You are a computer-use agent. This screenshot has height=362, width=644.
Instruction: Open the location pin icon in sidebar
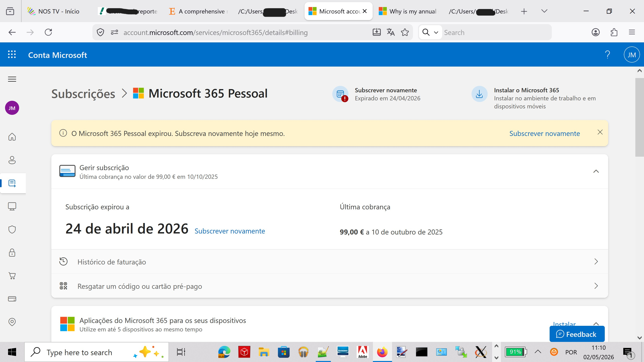(12, 322)
